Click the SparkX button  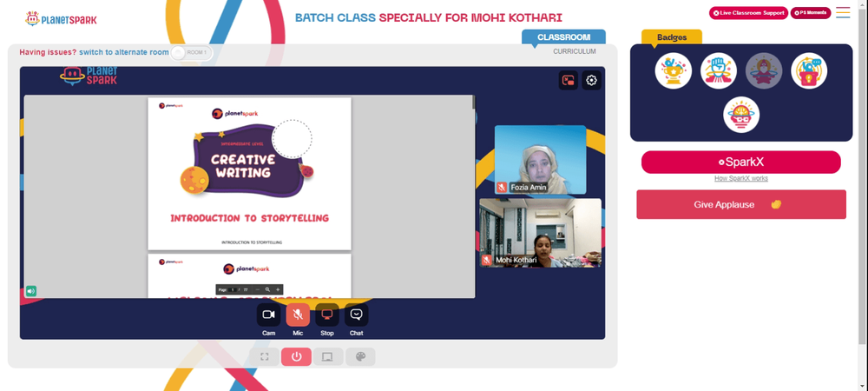[x=740, y=162]
